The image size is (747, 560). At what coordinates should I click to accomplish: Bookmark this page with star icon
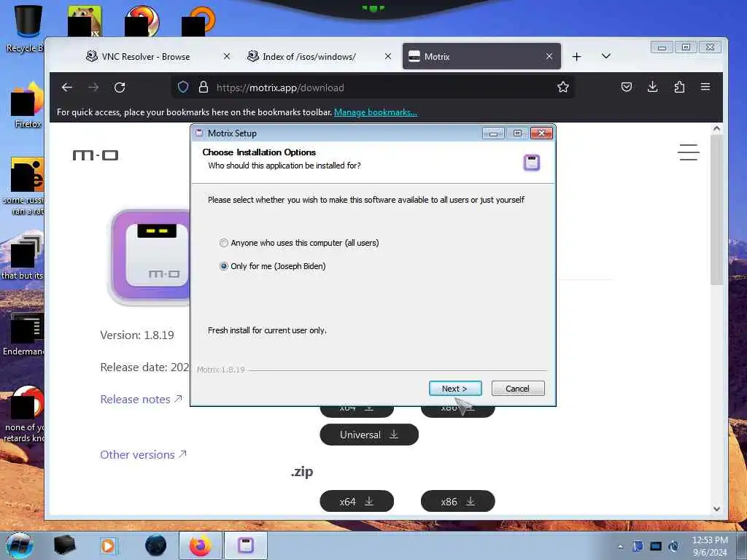pyautogui.click(x=563, y=87)
